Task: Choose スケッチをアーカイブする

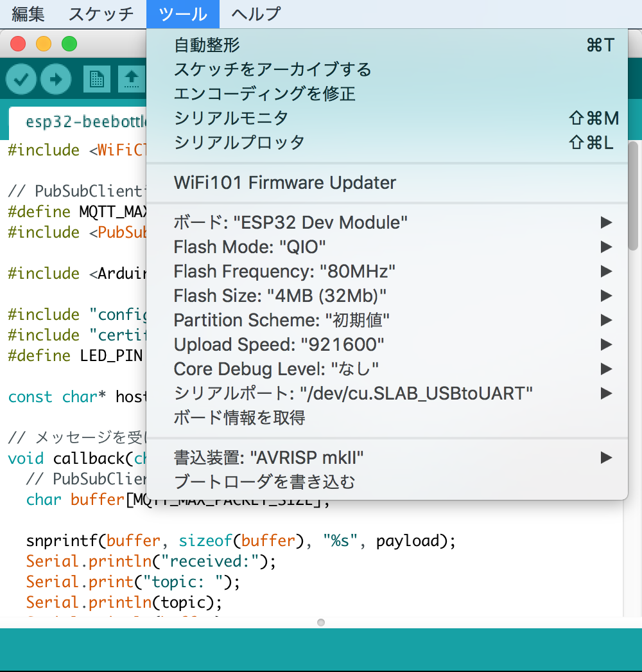Action: [387, 69]
